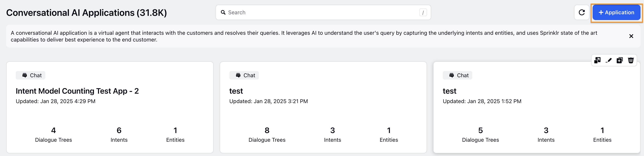The image size is (644, 156).
Task: Dismiss the conversational AI description banner
Action: (631, 36)
